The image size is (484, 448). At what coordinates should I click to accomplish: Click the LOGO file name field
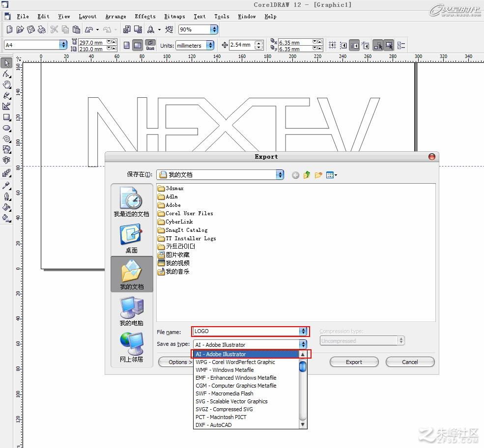[246, 331]
